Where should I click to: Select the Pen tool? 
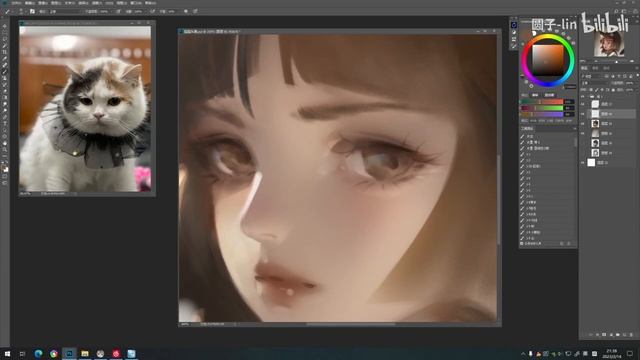pos(5,116)
